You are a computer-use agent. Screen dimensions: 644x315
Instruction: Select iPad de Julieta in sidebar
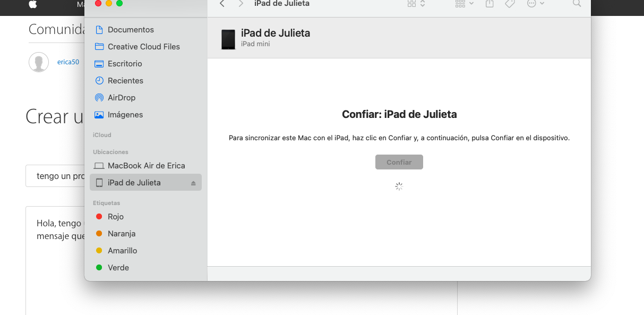click(x=145, y=183)
